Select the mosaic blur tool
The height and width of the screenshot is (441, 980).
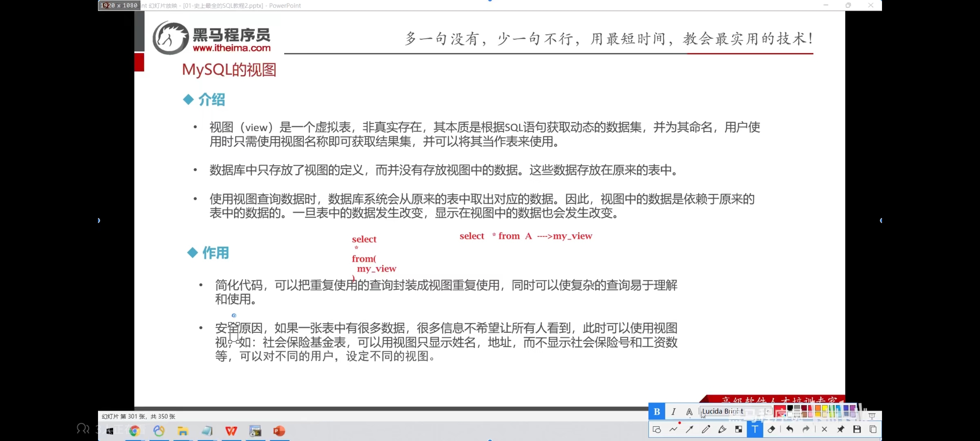point(738,429)
